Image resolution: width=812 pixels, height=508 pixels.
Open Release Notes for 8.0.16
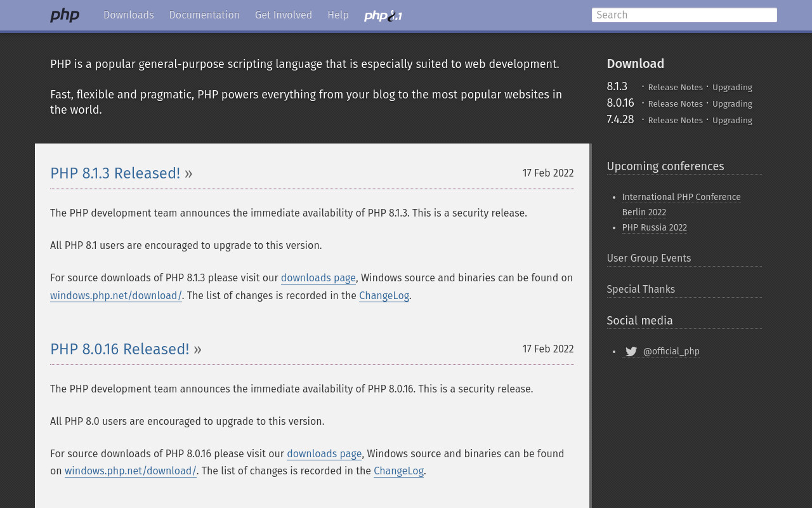click(x=676, y=104)
